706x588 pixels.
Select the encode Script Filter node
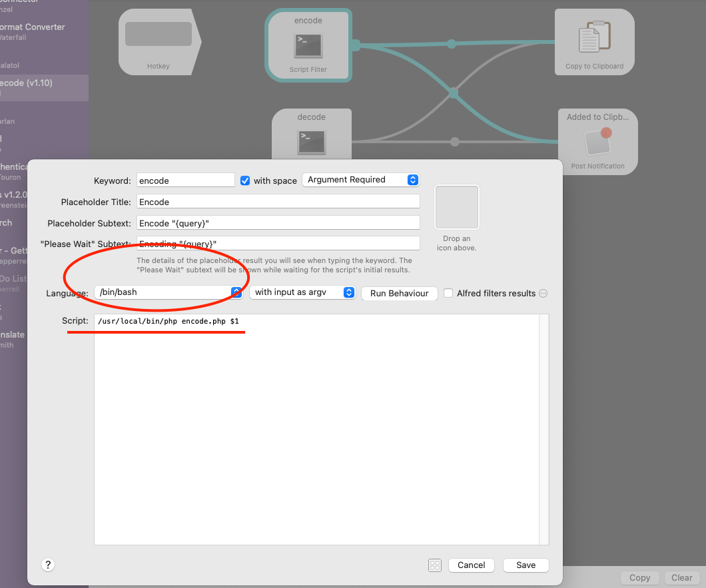tap(308, 45)
